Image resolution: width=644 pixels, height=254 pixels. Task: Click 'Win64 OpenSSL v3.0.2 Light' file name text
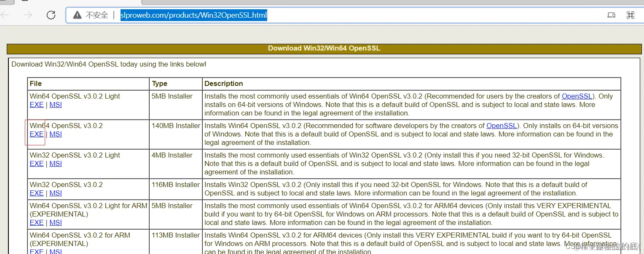pos(75,96)
